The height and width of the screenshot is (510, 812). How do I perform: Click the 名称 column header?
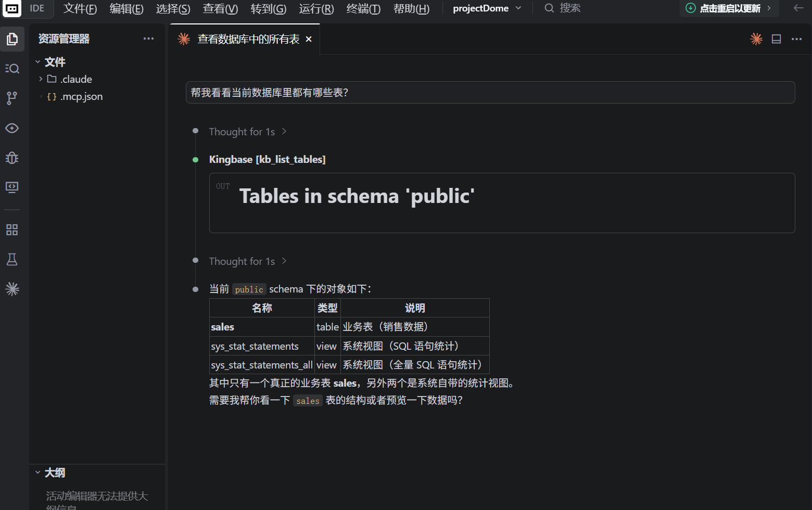click(262, 308)
